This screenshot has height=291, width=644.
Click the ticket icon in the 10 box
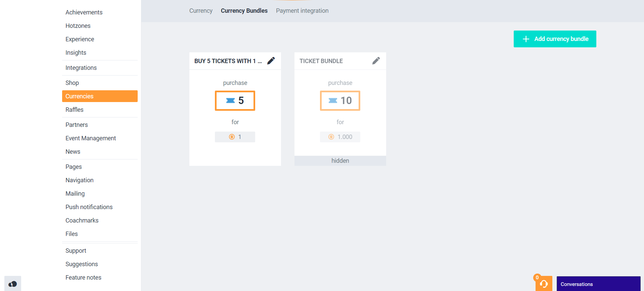pos(333,101)
